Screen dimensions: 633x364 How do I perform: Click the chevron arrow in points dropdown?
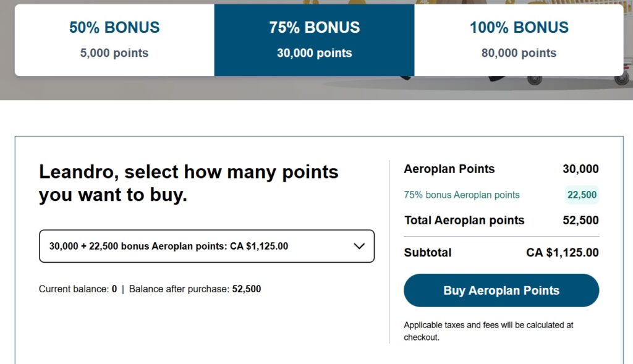click(359, 246)
